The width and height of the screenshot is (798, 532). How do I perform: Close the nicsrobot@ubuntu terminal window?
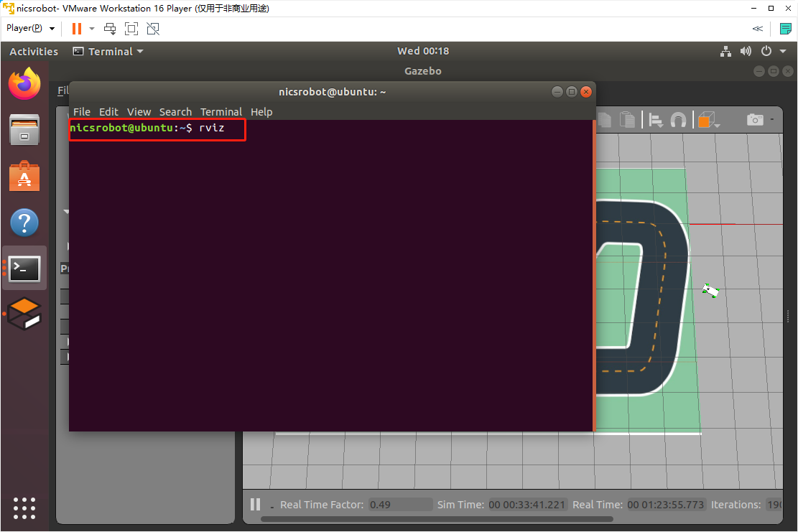tap(586, 92)
